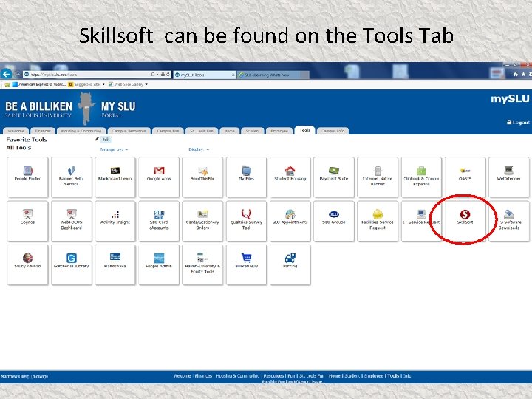Open the WebFOCUS Dashboard tile
Image resolution: width=532 pixels, height=399 pixels.
coord(71,221)
